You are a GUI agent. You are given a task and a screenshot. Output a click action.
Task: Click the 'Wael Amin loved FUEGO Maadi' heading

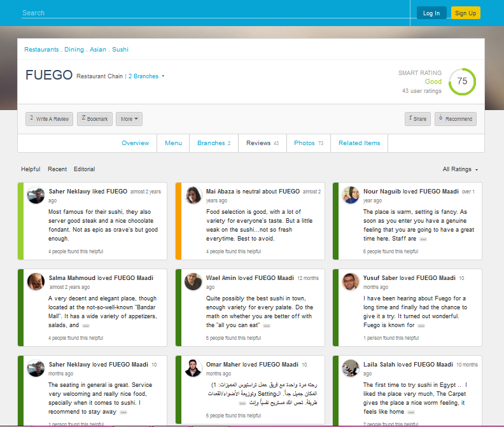coord(249,278)
